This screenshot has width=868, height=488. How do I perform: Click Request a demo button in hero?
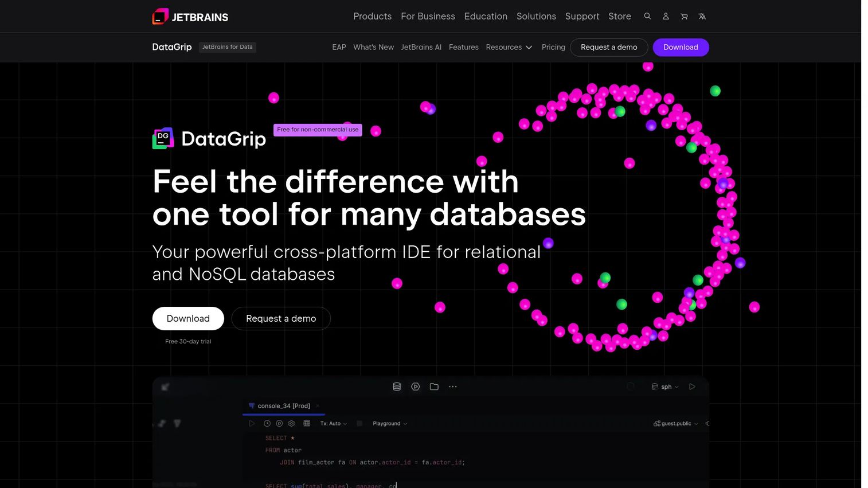point(281,318)
